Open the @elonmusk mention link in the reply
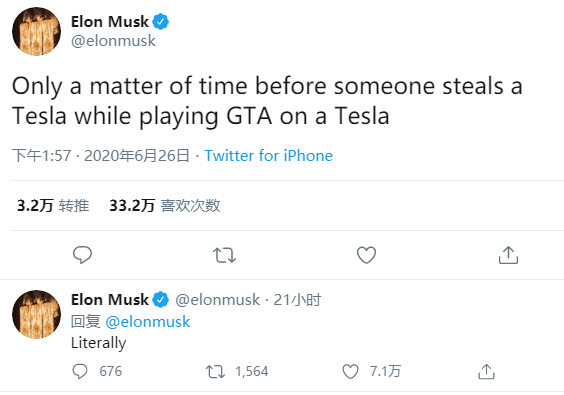 [x=147, y=322]
